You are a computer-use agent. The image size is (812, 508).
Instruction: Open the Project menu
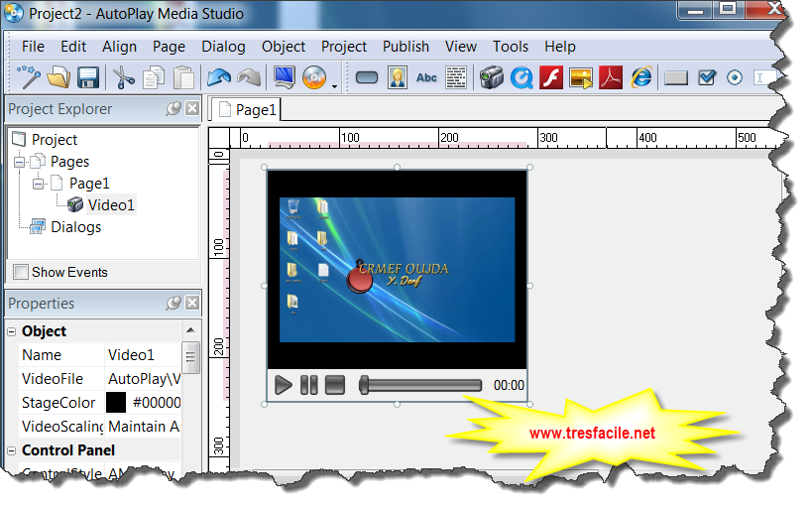pyautogui.click(x=344, y=47)
